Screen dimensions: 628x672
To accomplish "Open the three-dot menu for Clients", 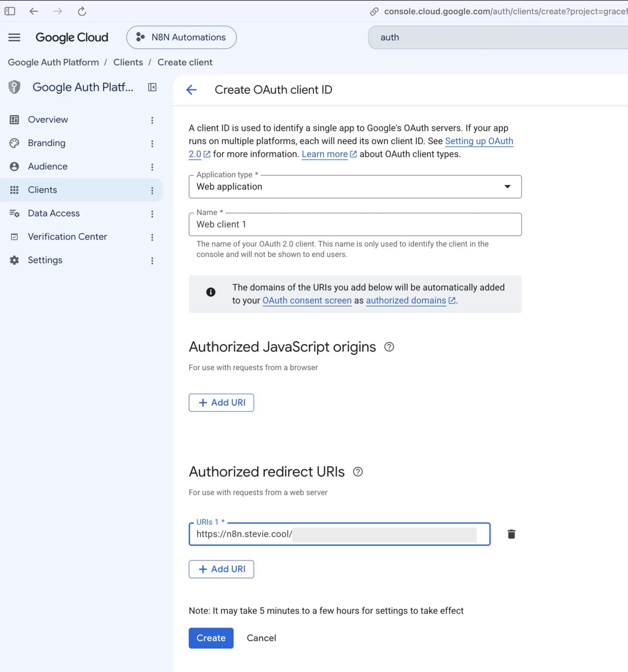I will click(152, 191).
